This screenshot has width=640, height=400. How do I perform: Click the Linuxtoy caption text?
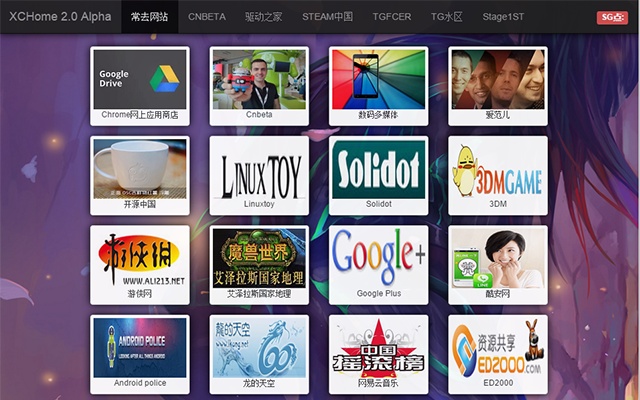coord(259,204)
